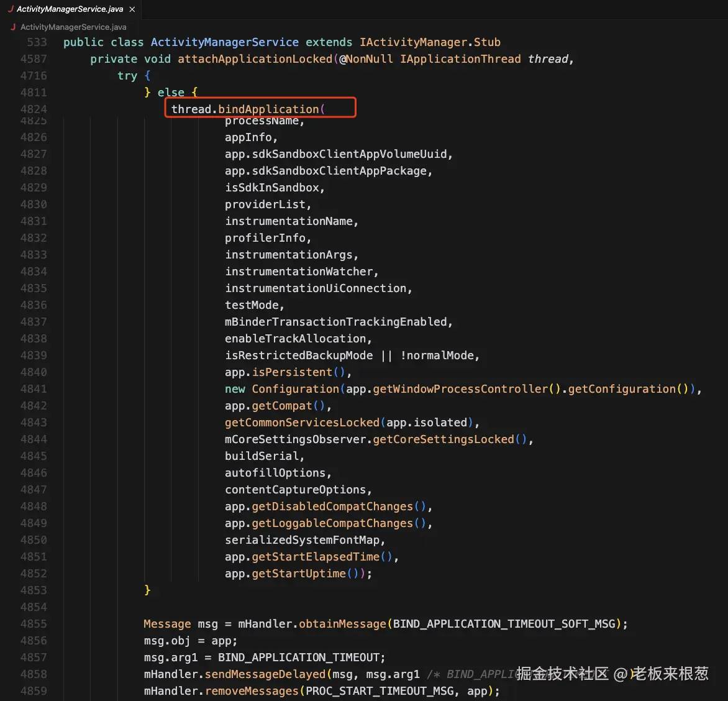Click the instrumentationWatcher argument

[x=299, y=272]
